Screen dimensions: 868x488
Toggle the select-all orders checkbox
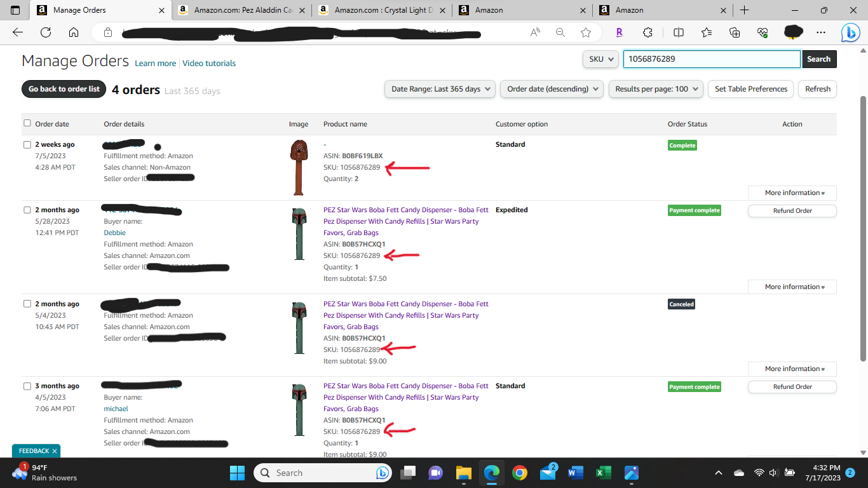tap(27, 123)
